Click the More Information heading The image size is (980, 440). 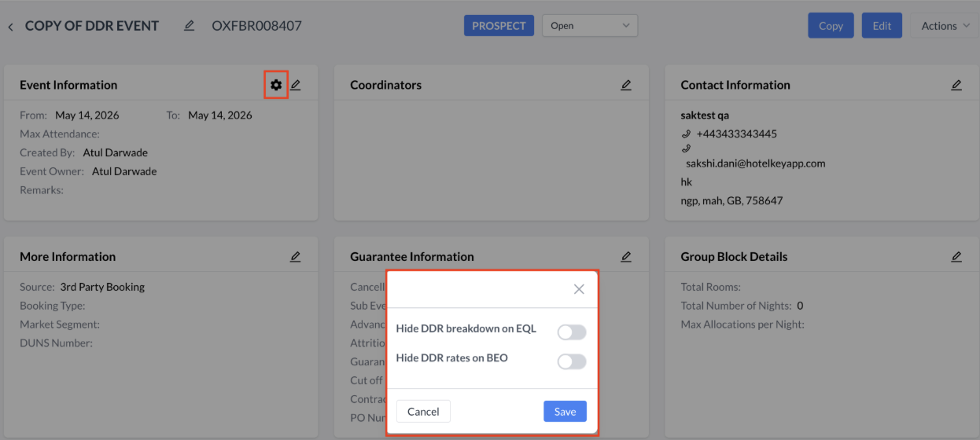tap(68, 256)
